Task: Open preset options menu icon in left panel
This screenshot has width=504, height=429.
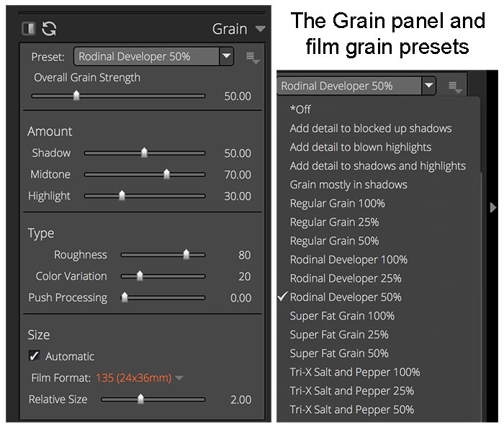Action: click(252, 58)
